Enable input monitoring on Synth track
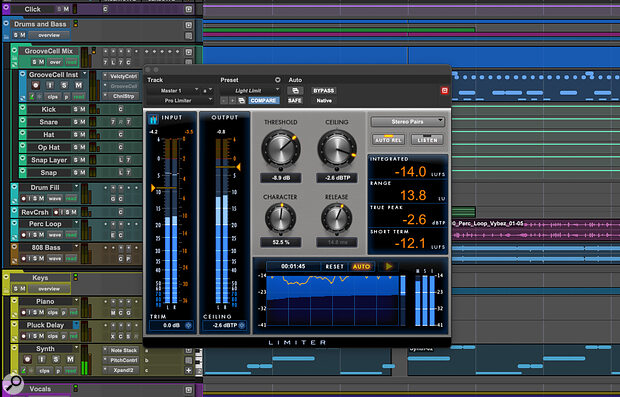 (42, 359)
